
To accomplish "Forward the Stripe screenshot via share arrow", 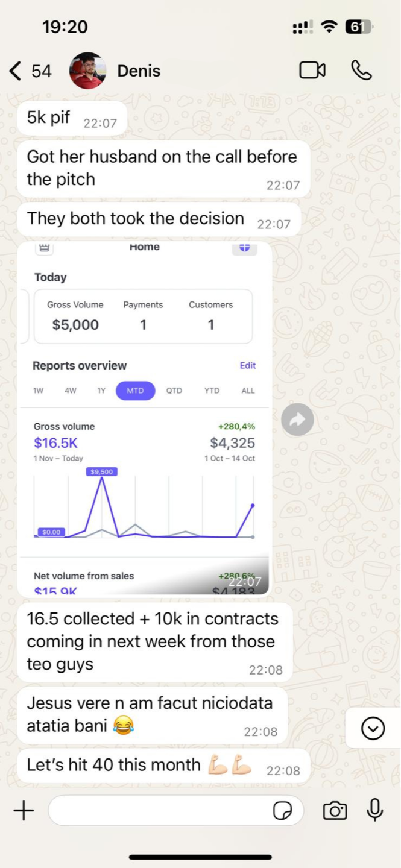I will pyautogui.click(x=297, y=420).
